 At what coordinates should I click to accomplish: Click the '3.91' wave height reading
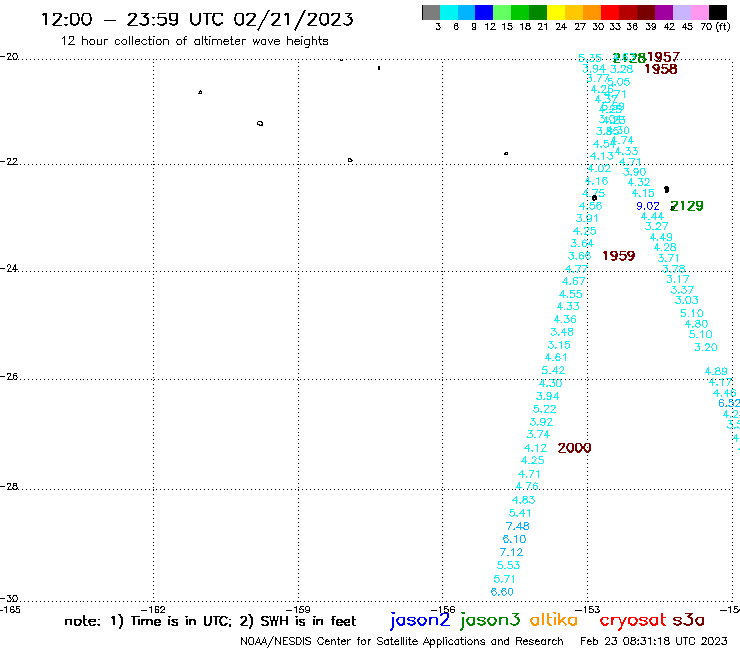click(x=587, y=218)
